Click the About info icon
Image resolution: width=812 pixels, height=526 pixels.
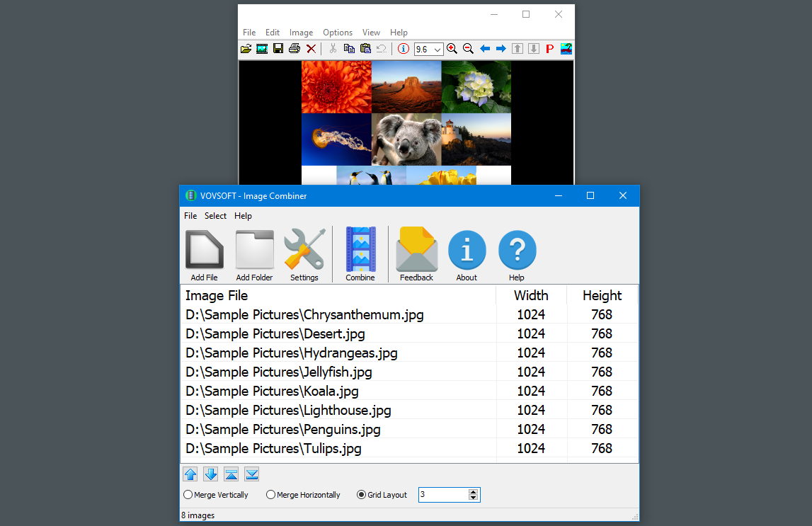coord(467,251)
